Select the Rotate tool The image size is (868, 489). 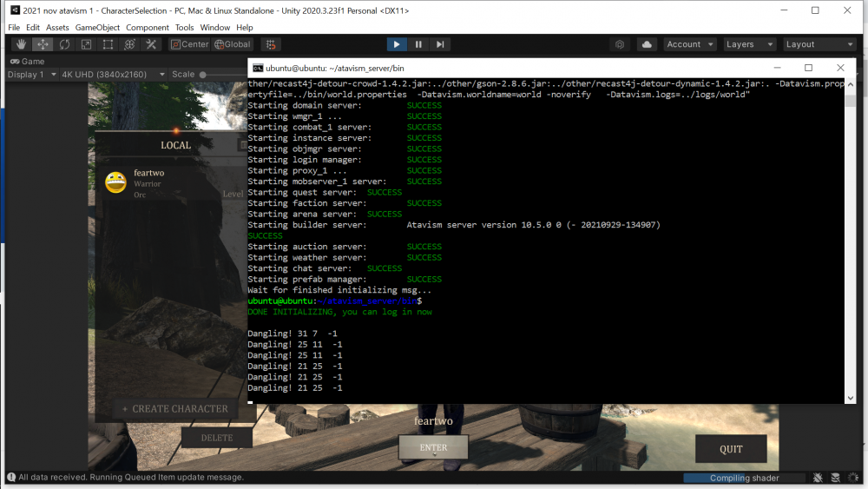64,44
